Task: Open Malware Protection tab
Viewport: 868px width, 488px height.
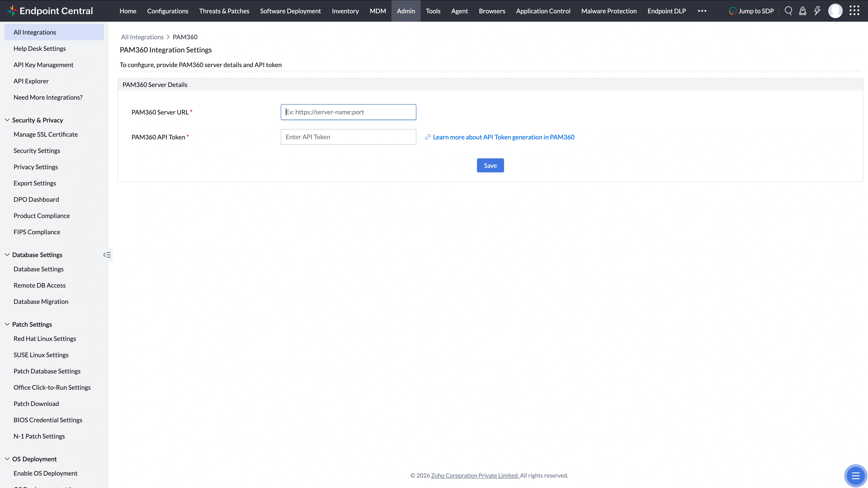Action: click(609, 11)
